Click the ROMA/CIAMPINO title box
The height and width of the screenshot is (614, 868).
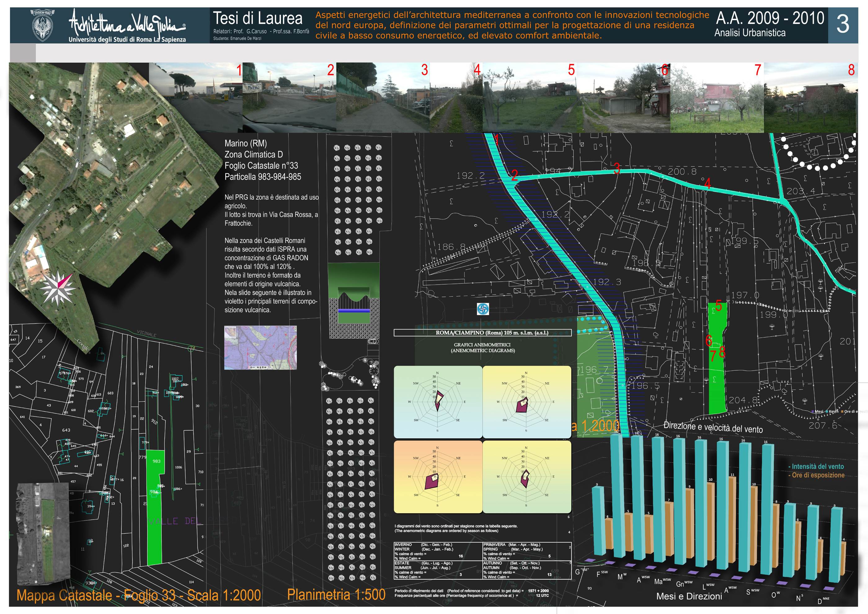pyautogui.click(x=482, y=333)
